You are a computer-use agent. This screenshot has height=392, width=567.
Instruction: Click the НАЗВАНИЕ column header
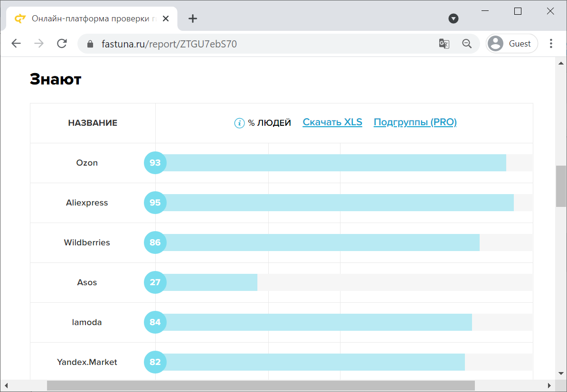[x=93, y=123]
